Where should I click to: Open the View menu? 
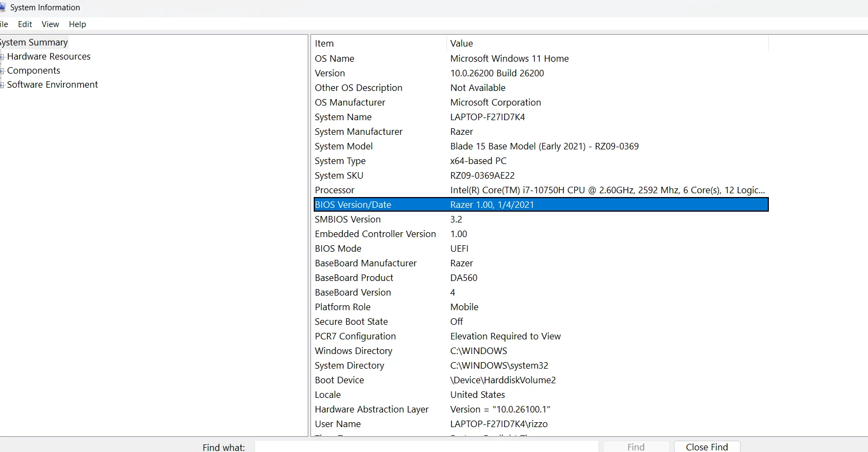(x=50, y=24)
